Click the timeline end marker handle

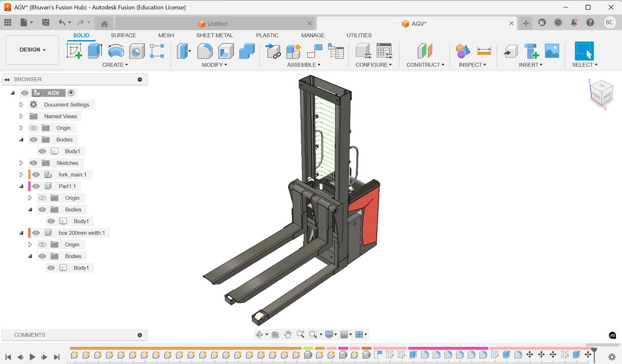click(x=594, y=349)
